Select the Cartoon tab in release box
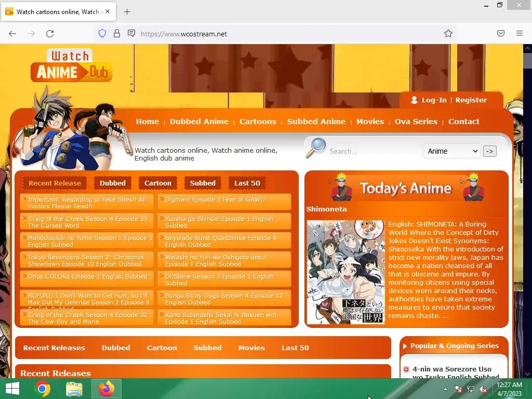 [158, 183]
